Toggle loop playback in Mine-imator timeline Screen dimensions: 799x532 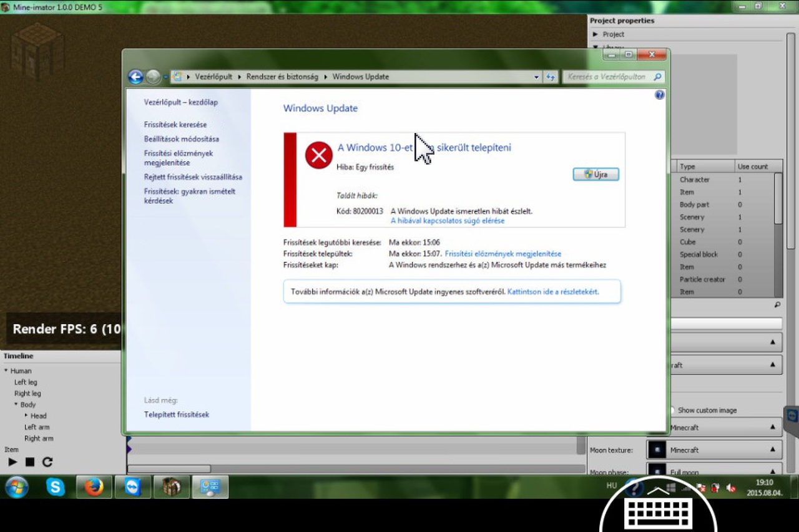click(47, 462)
